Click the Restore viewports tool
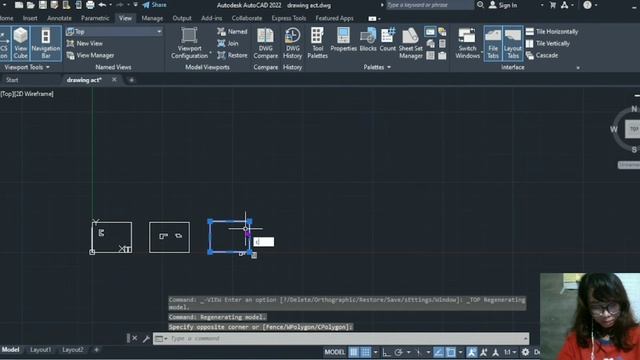The height and width of the screenshot is (360, 640). (232, 55)
